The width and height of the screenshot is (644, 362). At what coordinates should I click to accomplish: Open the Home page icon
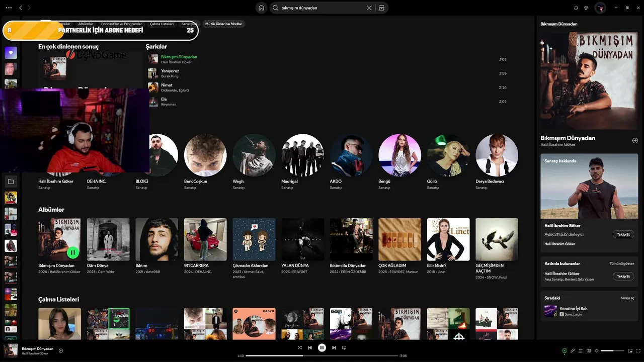[261, 8]
